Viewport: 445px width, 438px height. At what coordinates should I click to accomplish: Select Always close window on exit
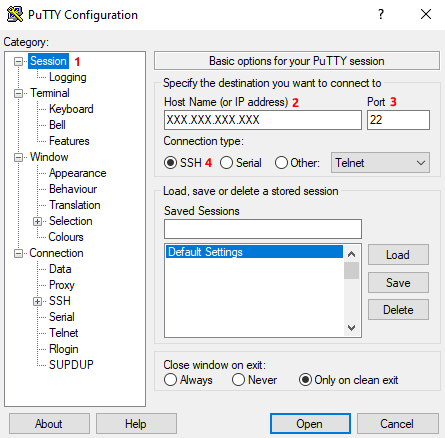[170, 380]
